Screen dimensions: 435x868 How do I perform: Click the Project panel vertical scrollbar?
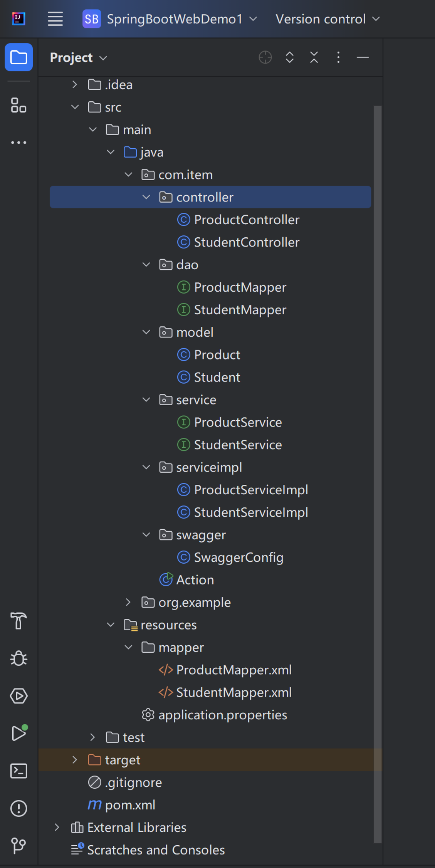(x=377, y=474)
